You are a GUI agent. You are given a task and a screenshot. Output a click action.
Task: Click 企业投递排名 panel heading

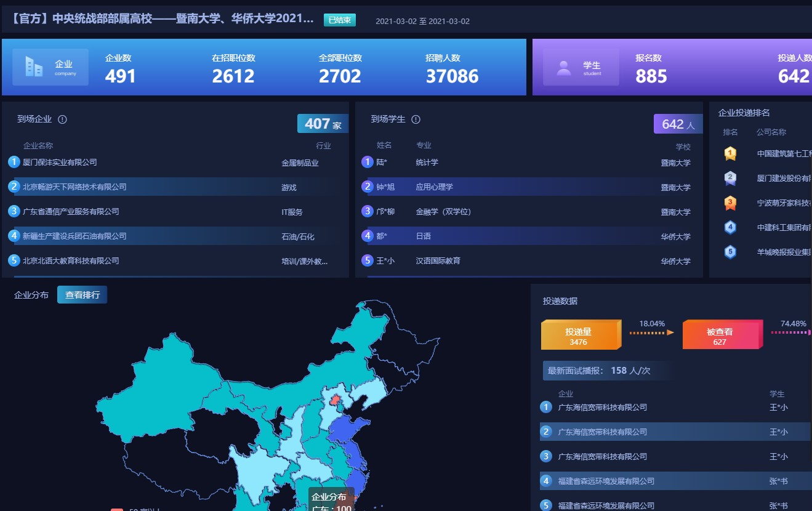click(744, 113)
